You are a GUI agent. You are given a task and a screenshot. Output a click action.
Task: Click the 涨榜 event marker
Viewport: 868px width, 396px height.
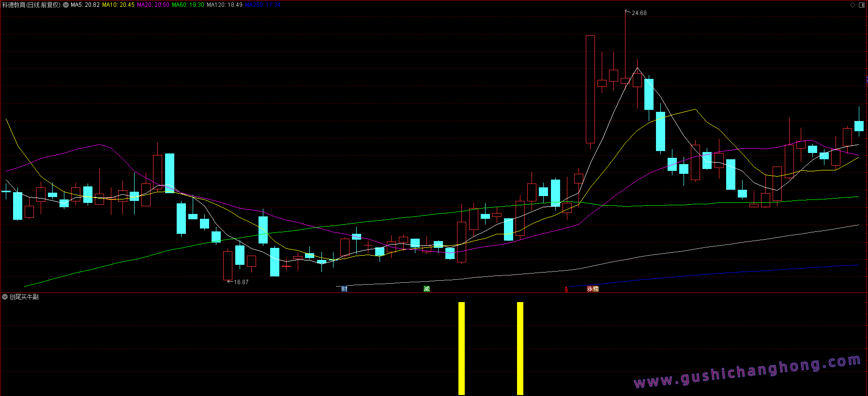click(593, 289)
